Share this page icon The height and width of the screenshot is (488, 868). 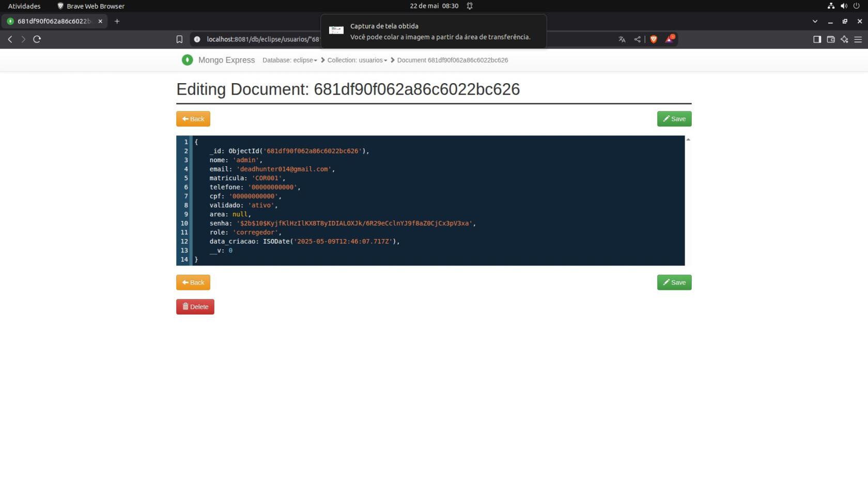pyautogui.click(x=637, y=39)
